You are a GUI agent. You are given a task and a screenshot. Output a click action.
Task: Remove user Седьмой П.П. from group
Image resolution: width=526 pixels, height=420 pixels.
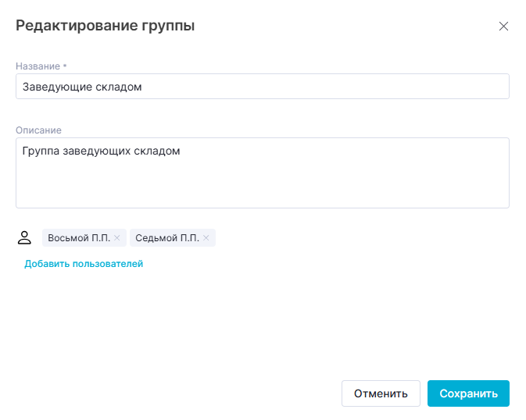(206, 238)
